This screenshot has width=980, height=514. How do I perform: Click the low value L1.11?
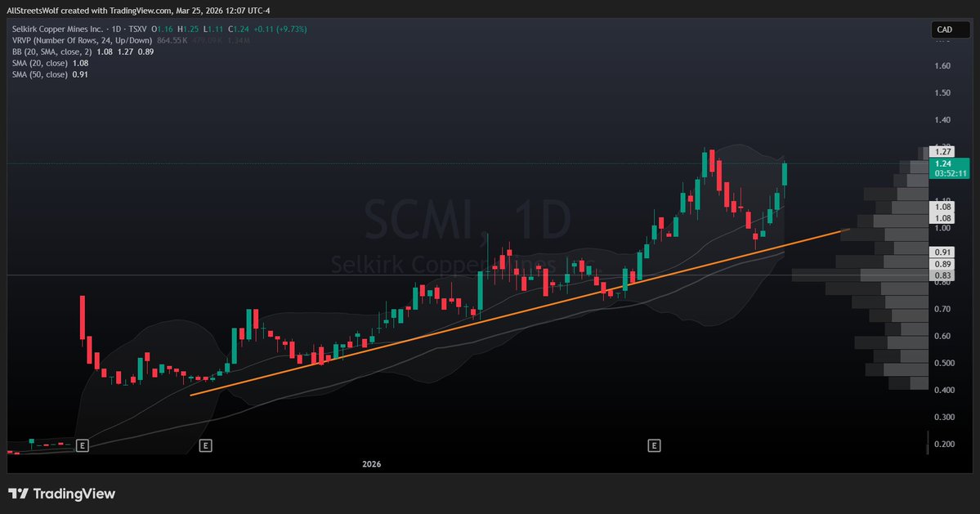(213, 29)
